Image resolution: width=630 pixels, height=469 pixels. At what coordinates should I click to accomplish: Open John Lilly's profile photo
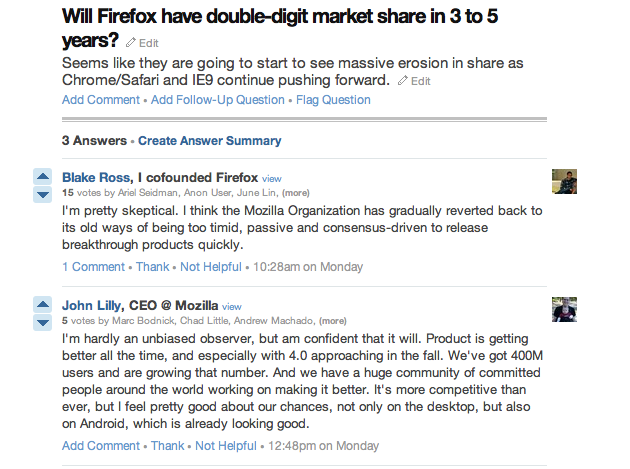564,309
